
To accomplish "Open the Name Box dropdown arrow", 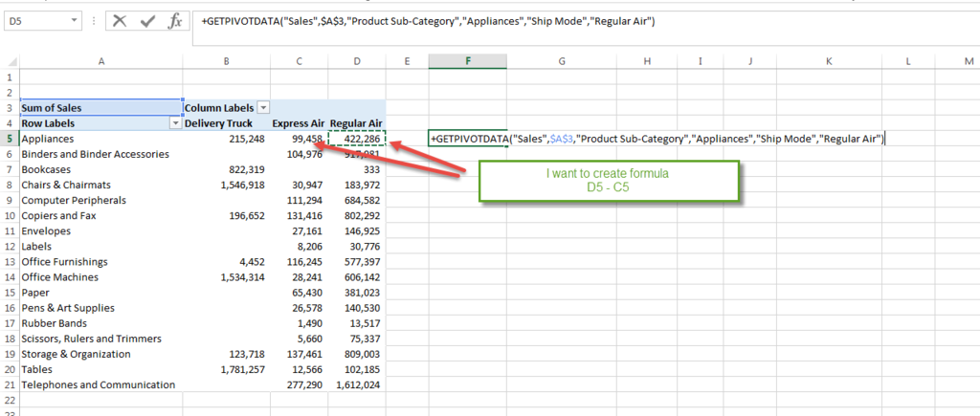I will (x=75, y=21).
